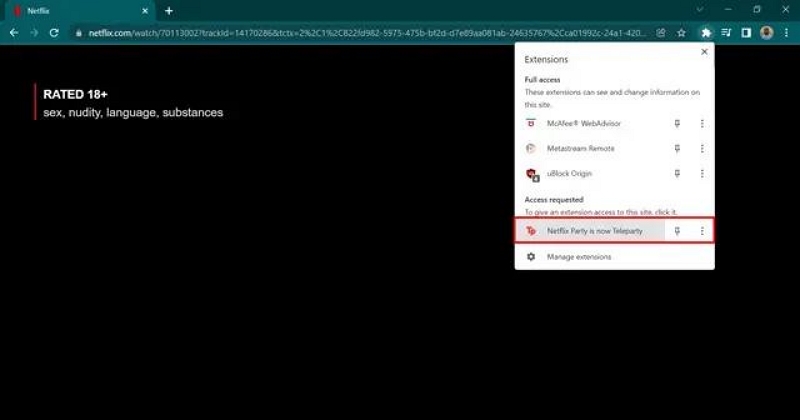
Task: Open more options for uBlock Origin
Action: click(702, 174)
